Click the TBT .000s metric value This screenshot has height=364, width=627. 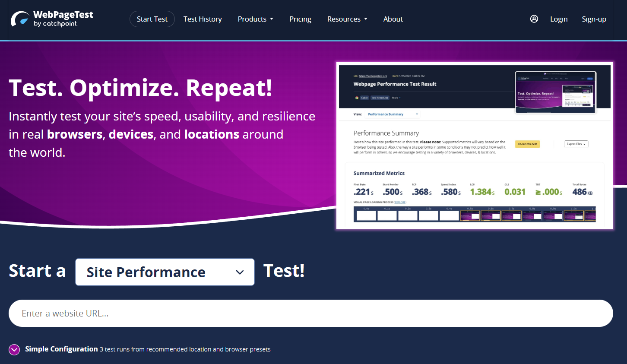[549, 192]
